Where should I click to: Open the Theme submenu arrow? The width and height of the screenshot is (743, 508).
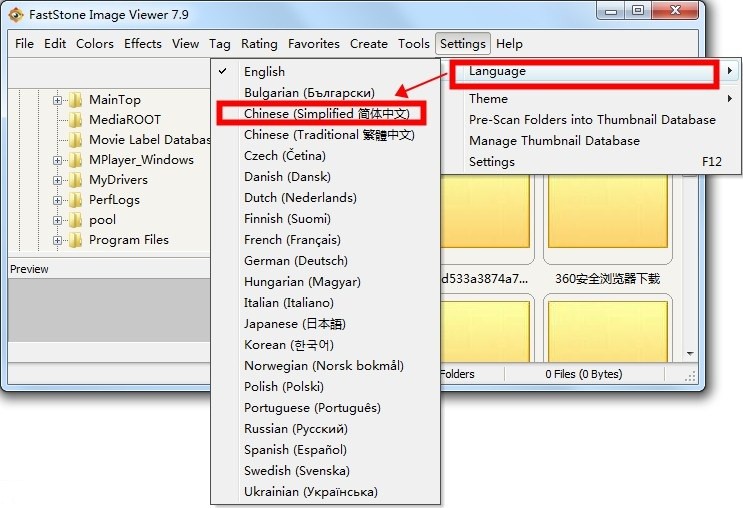(730, 99)
